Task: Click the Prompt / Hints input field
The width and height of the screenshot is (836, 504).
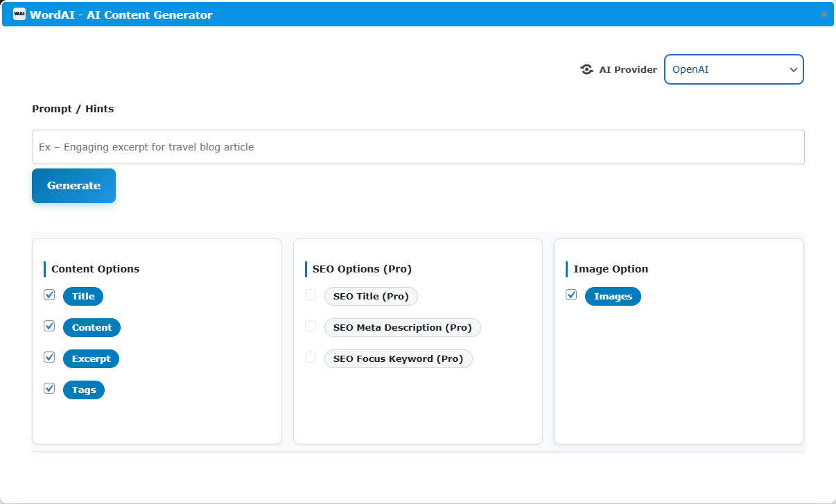Action: (x=417, y=147)
